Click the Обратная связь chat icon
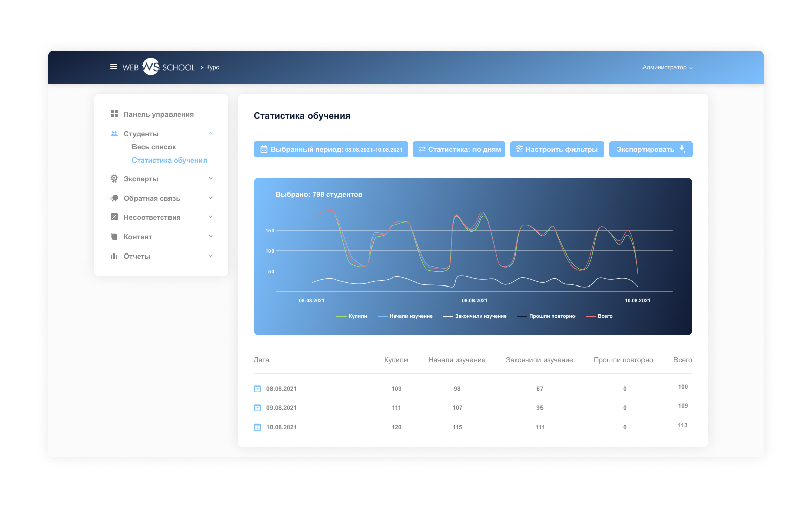Viewport: 812px width, 508px height. point(114,198)
